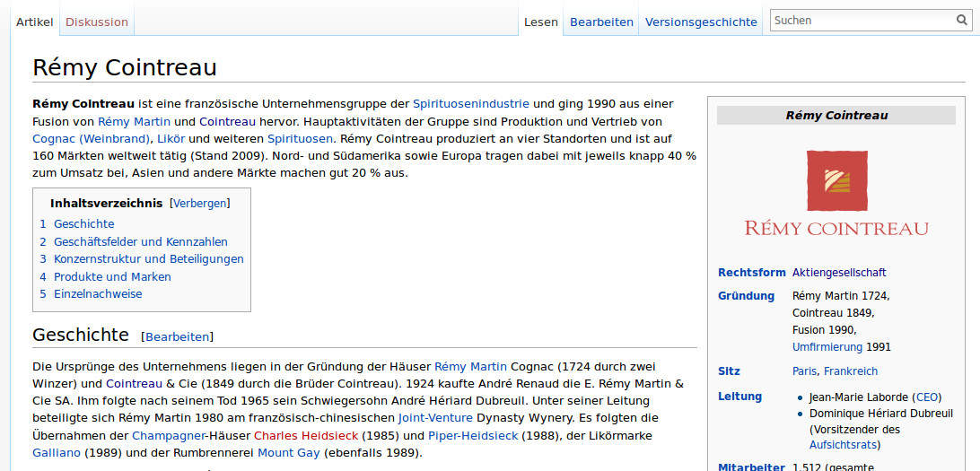Go to Einzelnachweise contents entry

98,294
